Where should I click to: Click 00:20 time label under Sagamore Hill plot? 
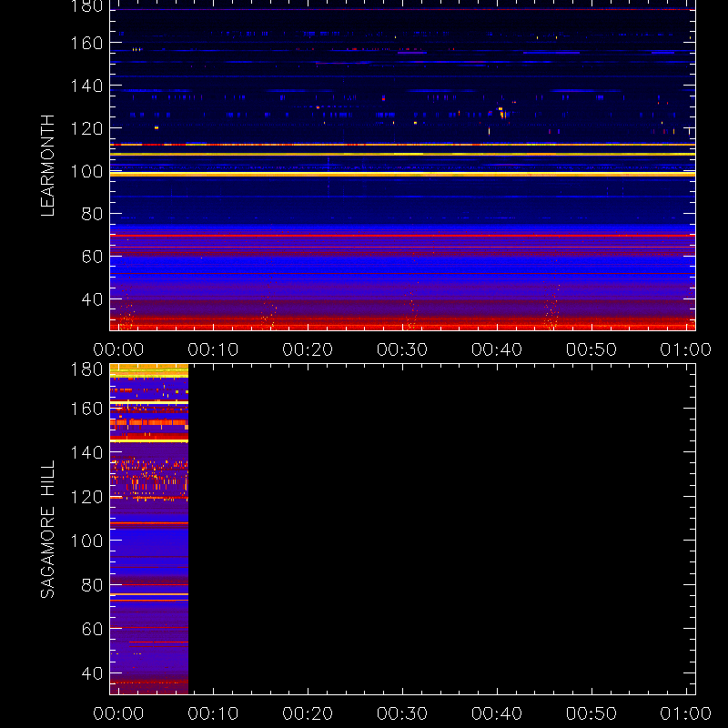point(308,713)
